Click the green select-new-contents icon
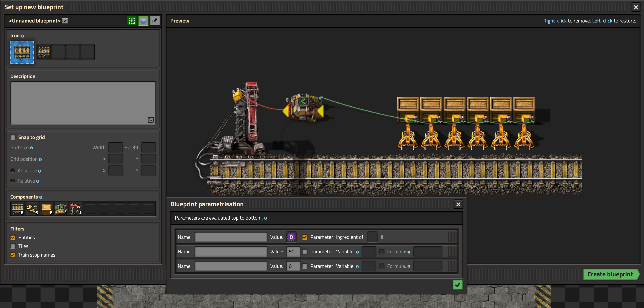Viewport: 644px width, 308px height. coord(132,21)
